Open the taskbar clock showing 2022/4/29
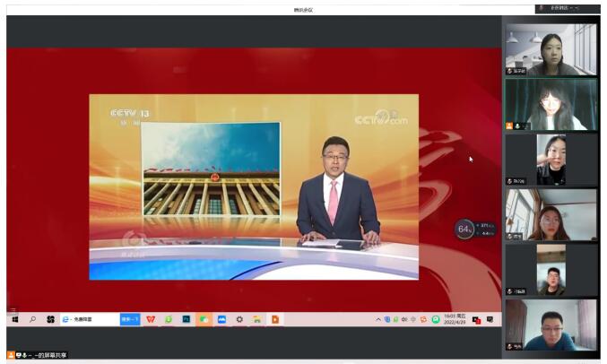Viewport: 607px width, 364px height. (455, 319)
